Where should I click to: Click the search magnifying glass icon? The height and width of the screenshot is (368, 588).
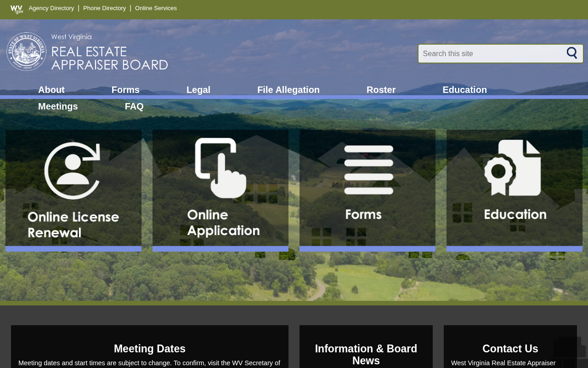pos(572,53)
